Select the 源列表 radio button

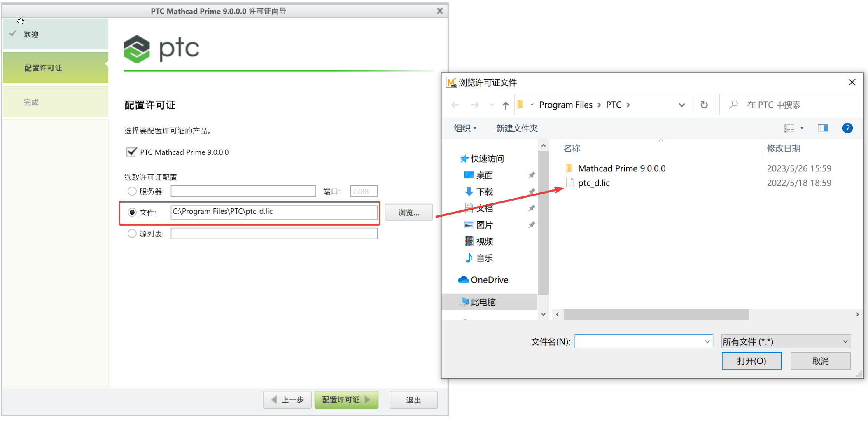(132, 234)
